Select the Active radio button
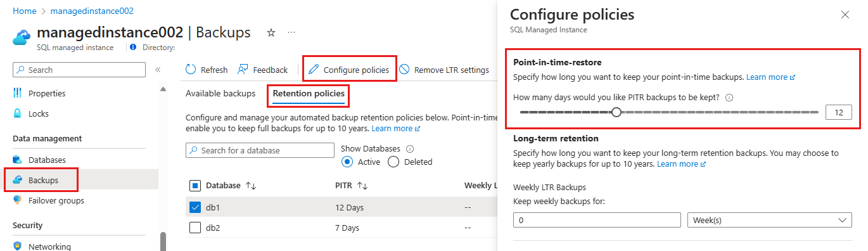The height and width of the screenshot is (251, 868). [x=347, y=162]
